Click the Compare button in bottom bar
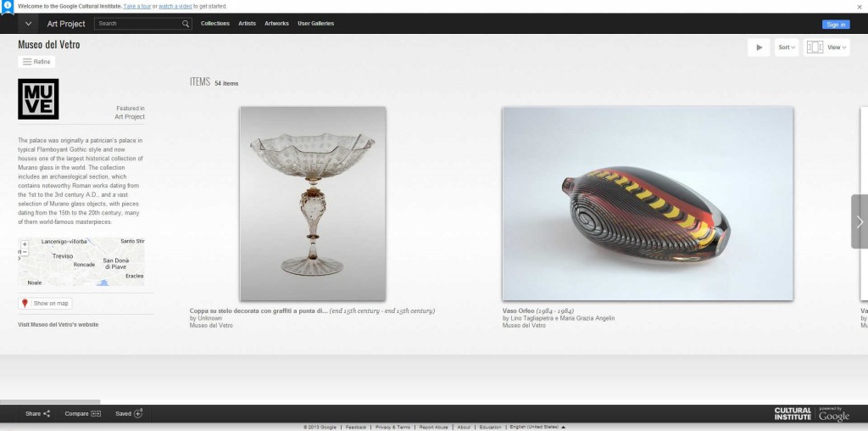868x431 pixels. [82, 414]
